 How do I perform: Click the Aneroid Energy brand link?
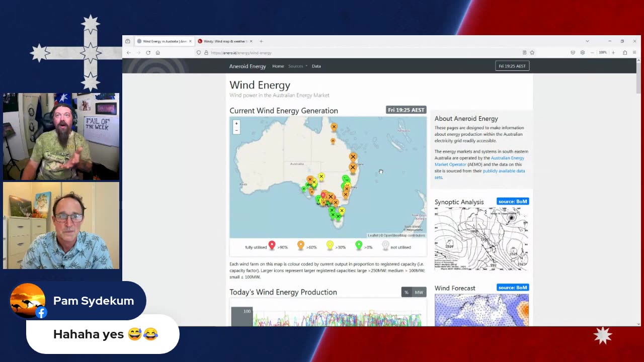(248, 66)
